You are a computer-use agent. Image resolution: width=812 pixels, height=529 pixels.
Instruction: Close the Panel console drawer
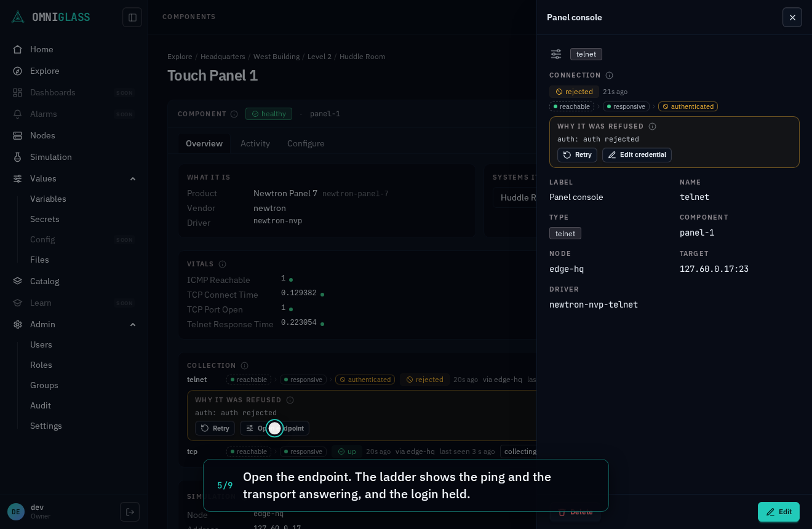click(x=792, y=17)
